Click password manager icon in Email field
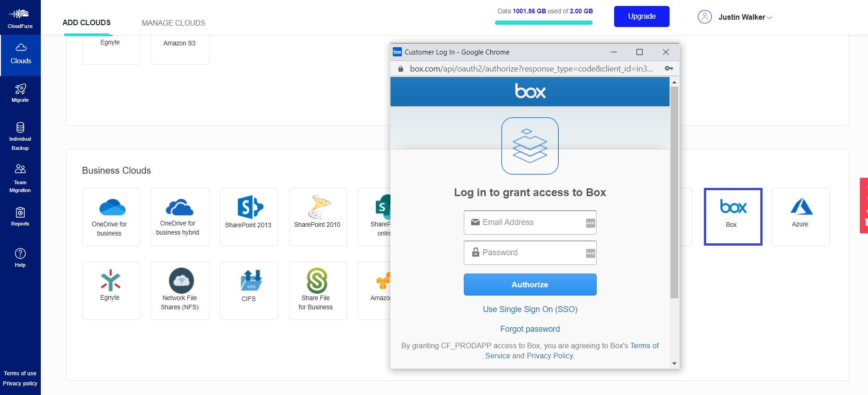Image resolution: width=868 pixels, height=395 pixels. tap(590, 223)
